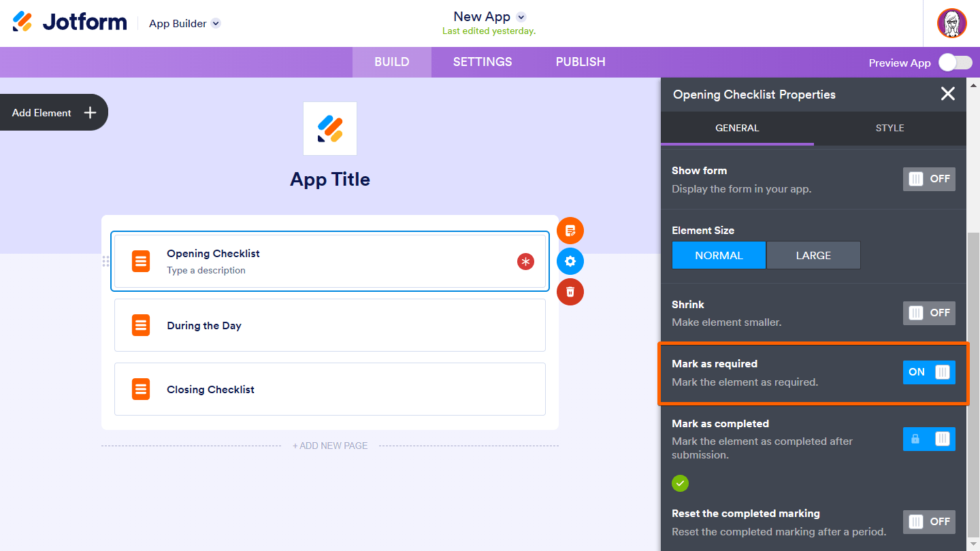Enable the Shrink toggle
Image resolution: width=980 pixels, height=551 pixels.
tap(929, 313)
